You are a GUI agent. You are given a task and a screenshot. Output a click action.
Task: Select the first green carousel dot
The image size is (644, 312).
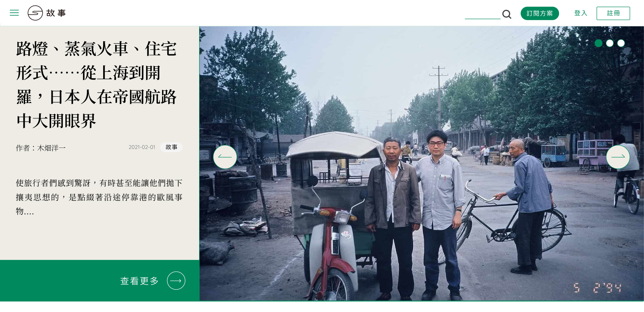pos(598,43)
